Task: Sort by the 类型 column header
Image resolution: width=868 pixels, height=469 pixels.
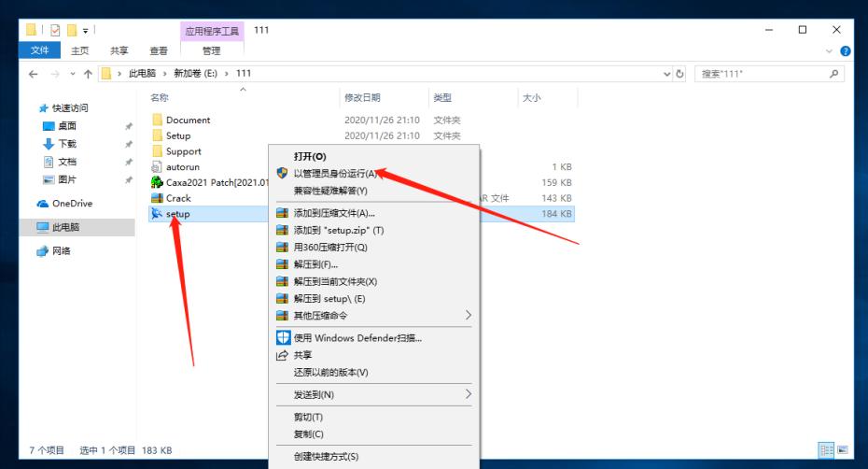Action: pos(442,97)
